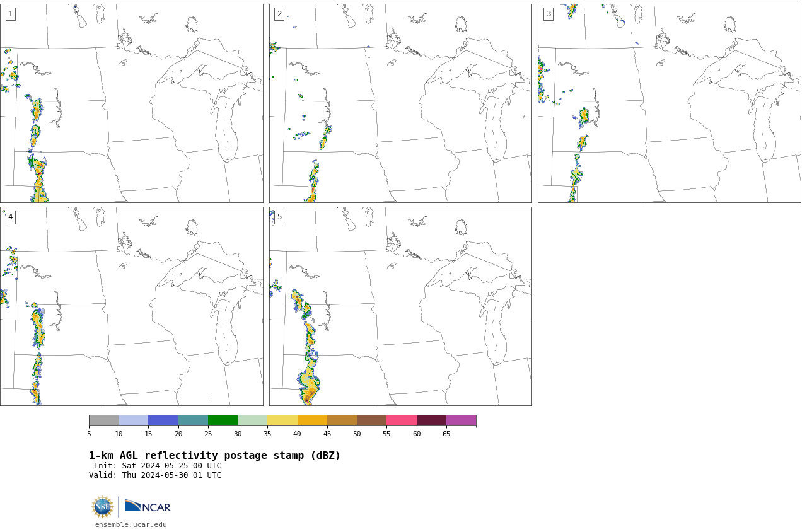Viewport: 807px width, 532px height.
Task: Click the colorbar tick label 65
Action: (x=446, y=434)
